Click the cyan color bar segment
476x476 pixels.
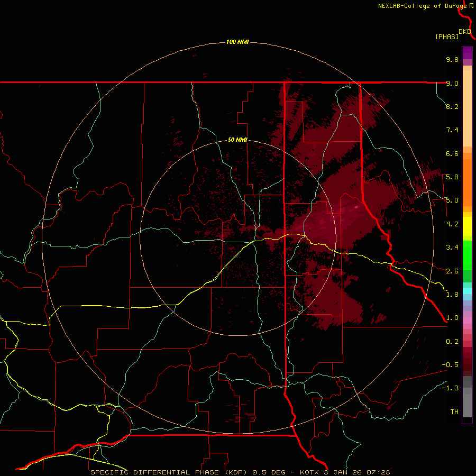pos(467,291)
